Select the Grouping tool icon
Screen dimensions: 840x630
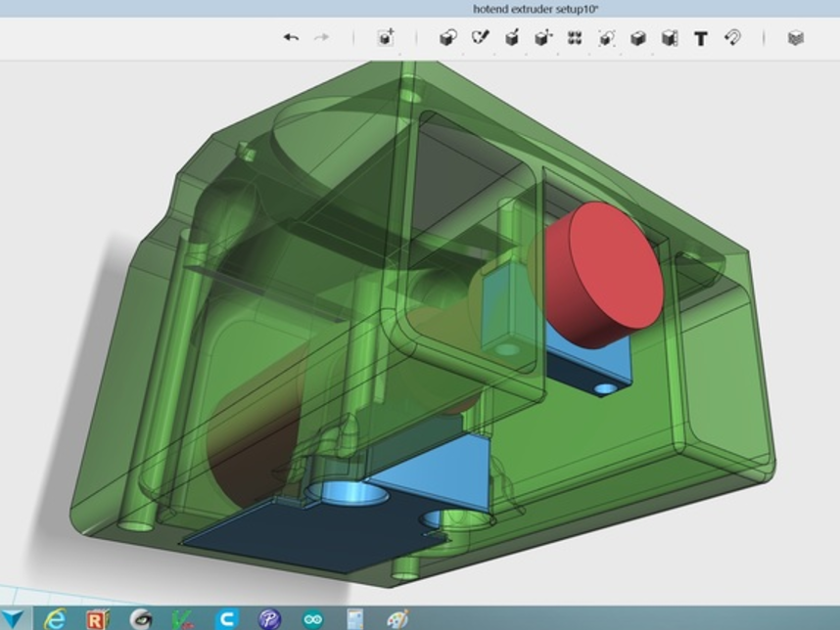pyautogui.click(x=607, y=38)
